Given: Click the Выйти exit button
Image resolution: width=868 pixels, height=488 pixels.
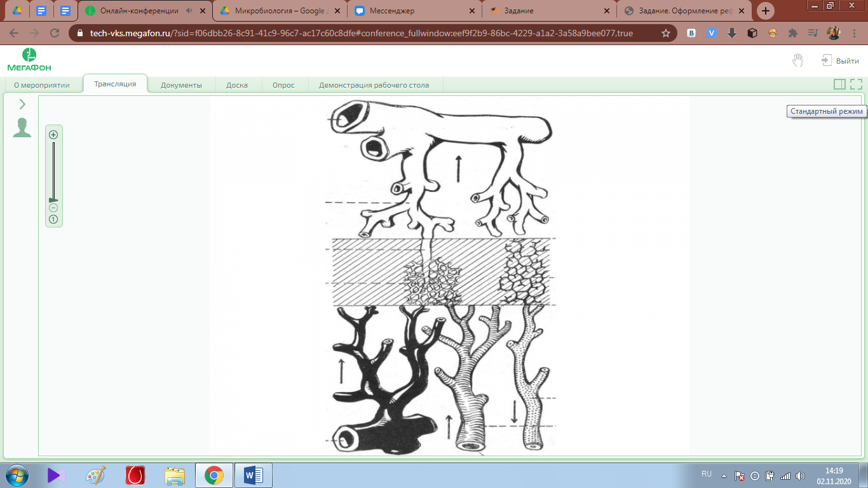Looking at the screenshot, I should [x=840, y=60].
